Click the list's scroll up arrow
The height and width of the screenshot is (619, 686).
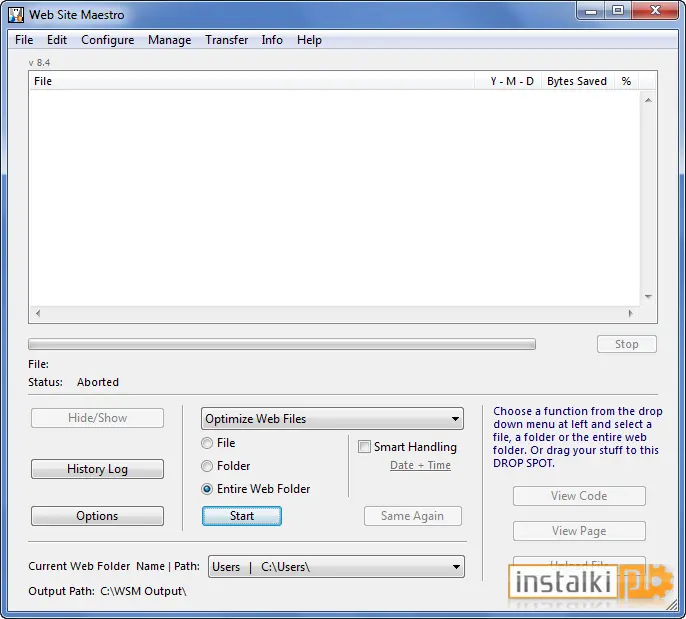click(648, 100)
